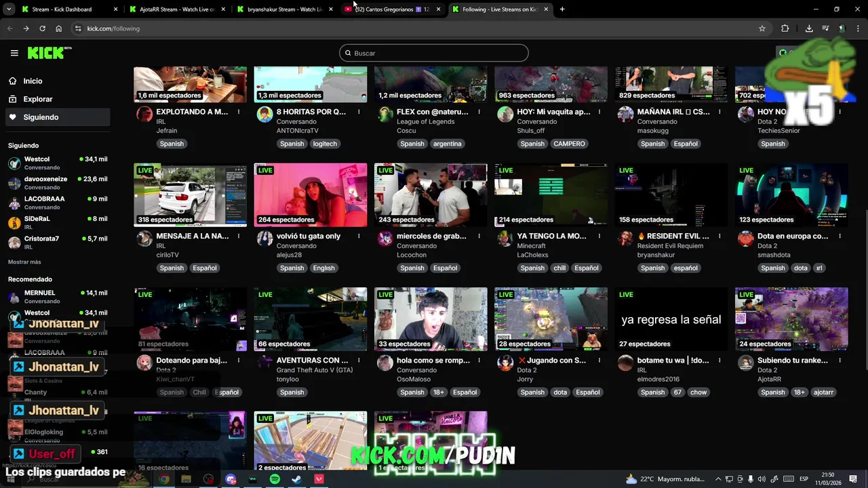Click the Buscar search field
Screen dimensions: 868x488
point(434,53)
